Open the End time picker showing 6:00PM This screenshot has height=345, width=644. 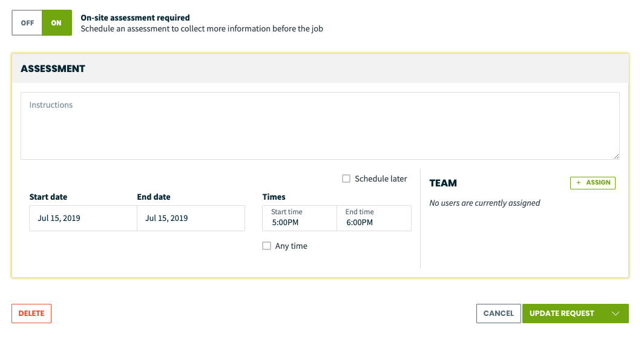pyautogui.click(x=374, y=218)
